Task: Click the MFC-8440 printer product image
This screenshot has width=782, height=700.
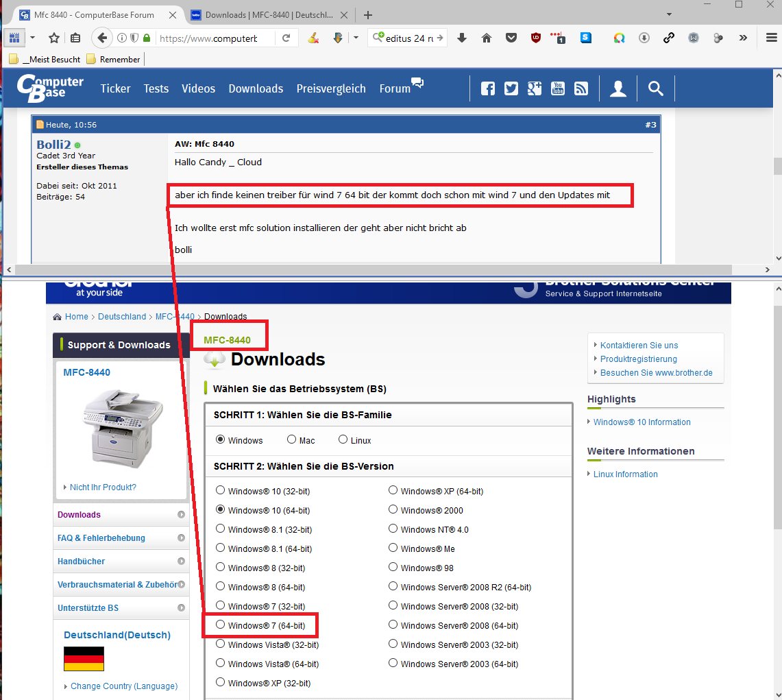Action: pos(122,428)
